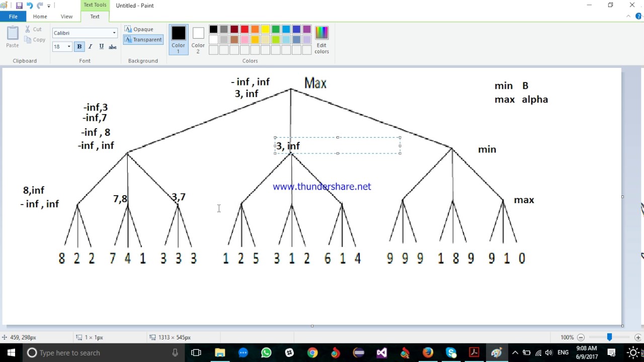Open the font size 18 dropdown
The width and height of the screenshot is (644, 362).
pyautogui.click(x=69, y=47)
